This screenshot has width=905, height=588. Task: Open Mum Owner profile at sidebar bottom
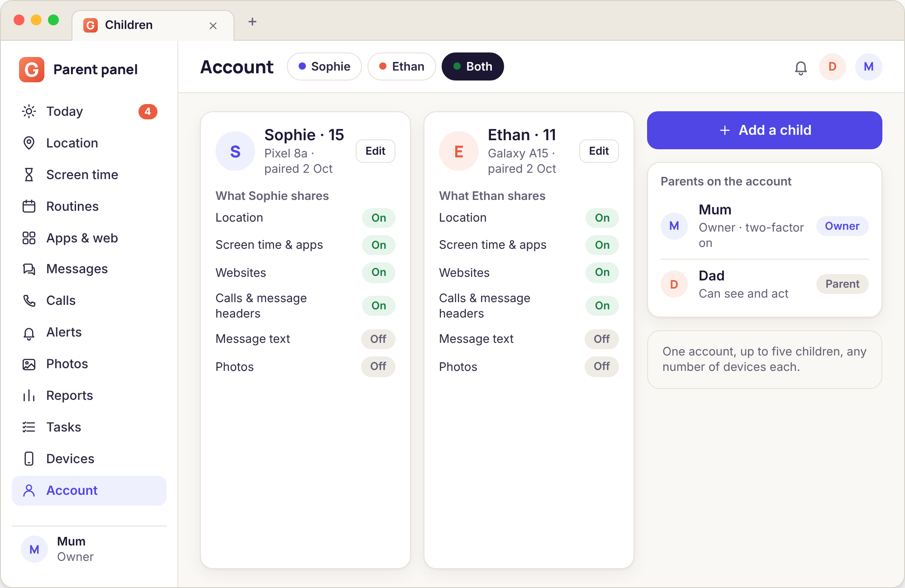(x=89, y=549)
